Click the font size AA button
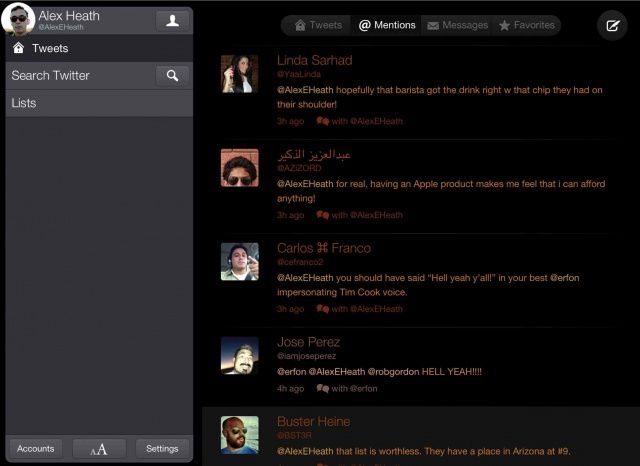Image resolution: width=640 pixels, height=466 pixels. point(99,448)
